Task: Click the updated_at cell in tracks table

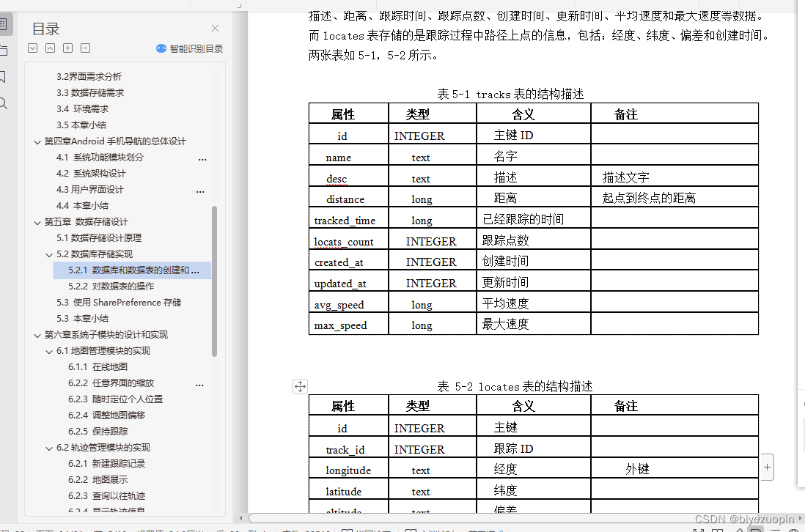Action: click(x=348, y=281)
